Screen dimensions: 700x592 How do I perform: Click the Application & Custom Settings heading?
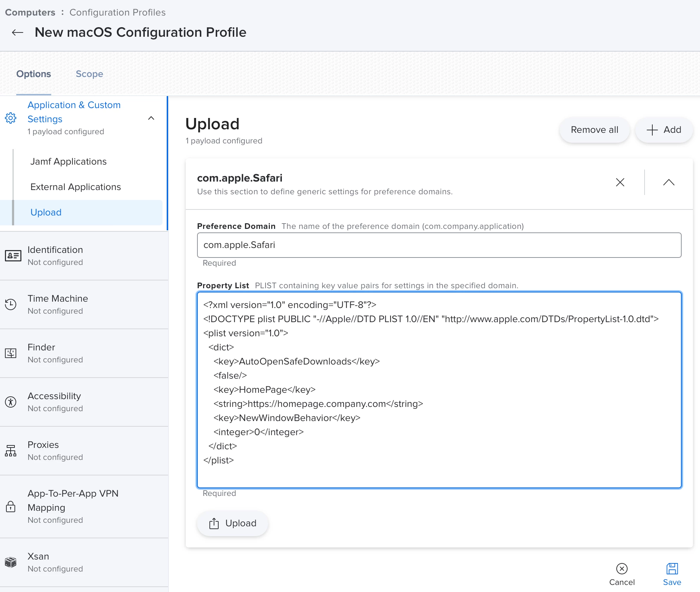tap(74, 112)
